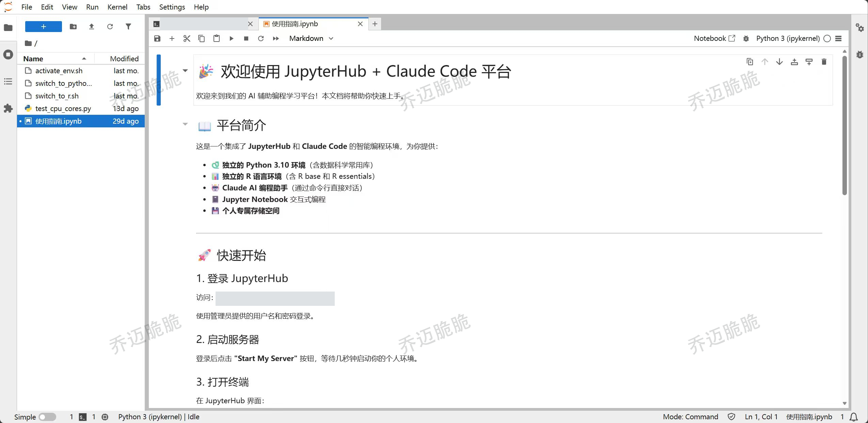
Task: Click the blue new launcher button
Action: tap(44, 27)
